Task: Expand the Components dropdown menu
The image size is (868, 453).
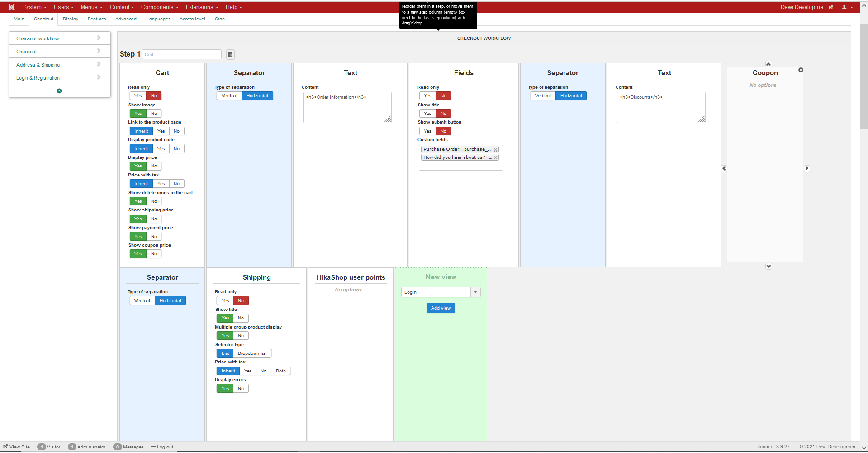Action: click(x=160, y=7)
